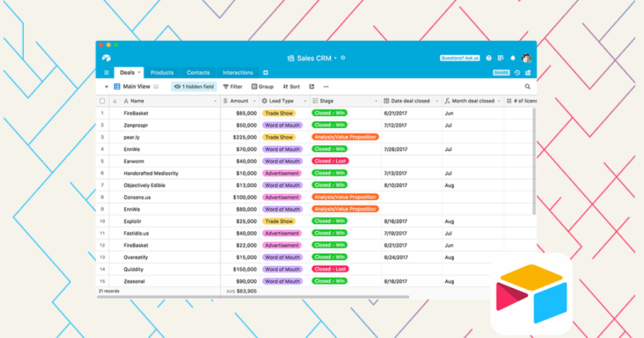Click the 21 records count label
This screenshot has height=338, width=644.
click(109, 291)
